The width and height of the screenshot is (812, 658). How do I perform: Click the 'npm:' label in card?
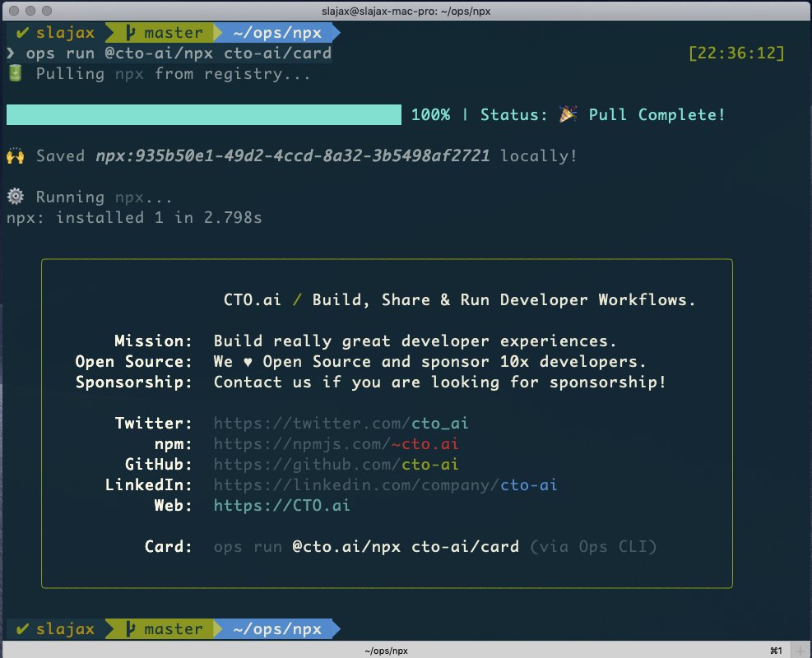tap(173, 444)
